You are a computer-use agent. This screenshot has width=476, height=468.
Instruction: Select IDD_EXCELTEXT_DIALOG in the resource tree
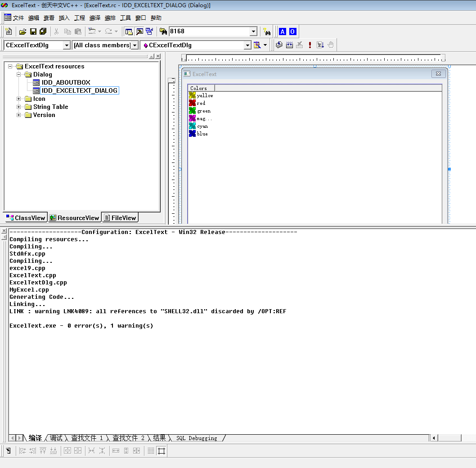80,90
